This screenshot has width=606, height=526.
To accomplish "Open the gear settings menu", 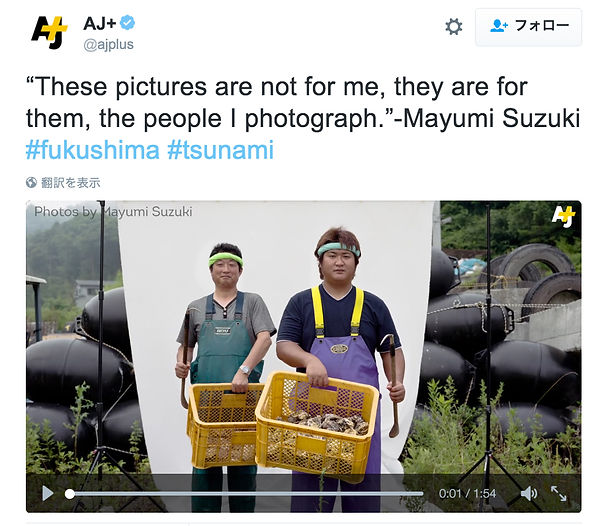I will (x=453, y=27).
